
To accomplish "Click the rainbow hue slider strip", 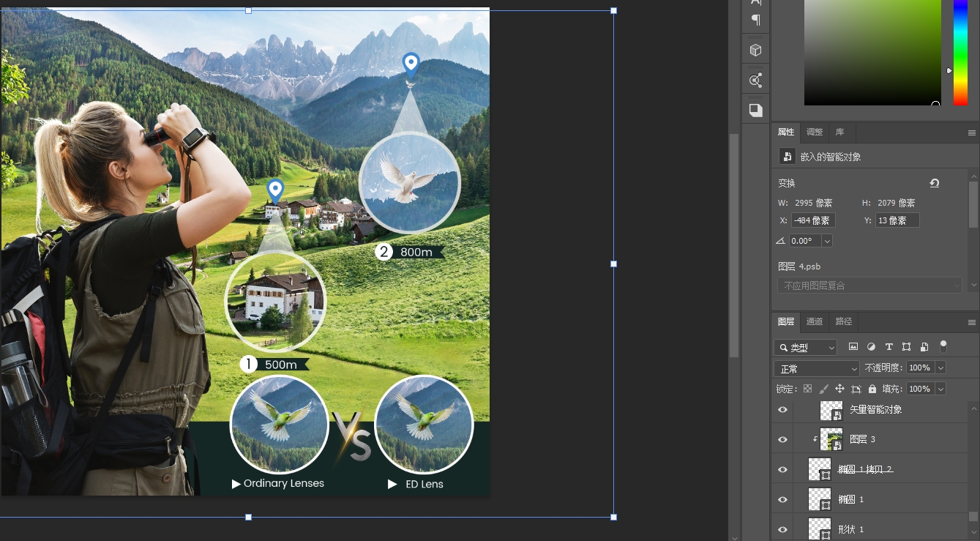I will tap(960, 51).
